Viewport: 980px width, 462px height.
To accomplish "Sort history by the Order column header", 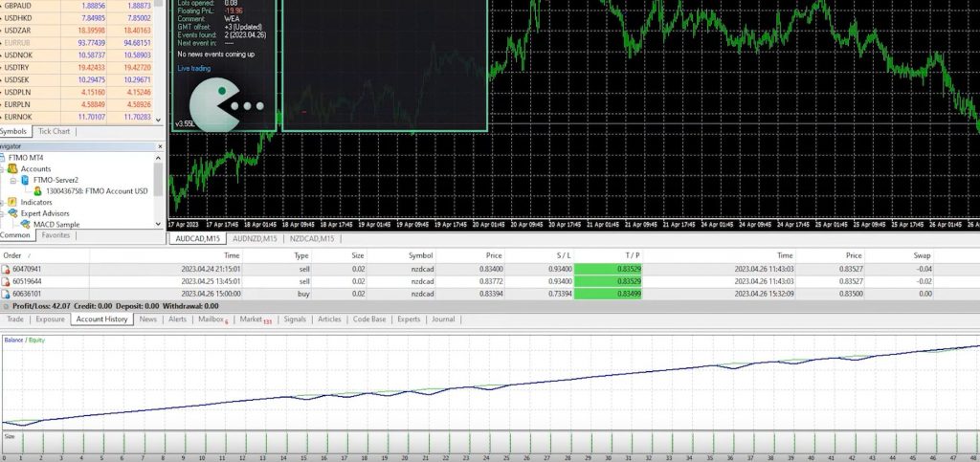I will 12,255.
